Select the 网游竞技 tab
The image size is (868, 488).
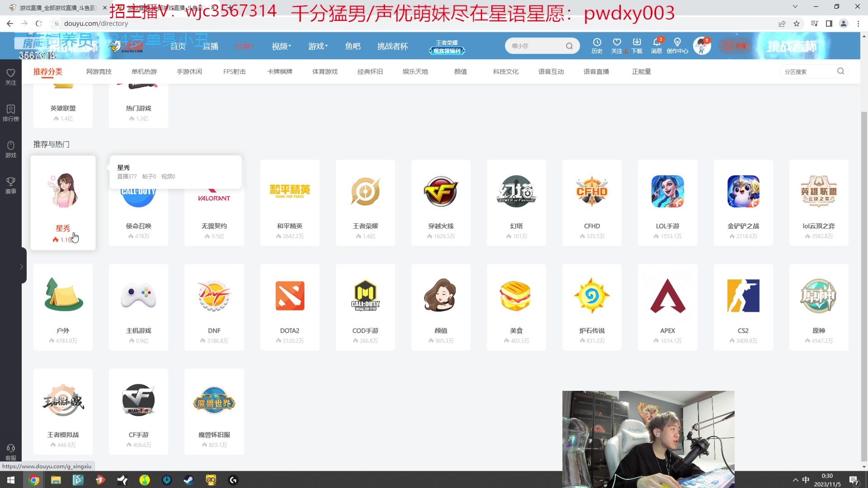[x=99, y=72]
